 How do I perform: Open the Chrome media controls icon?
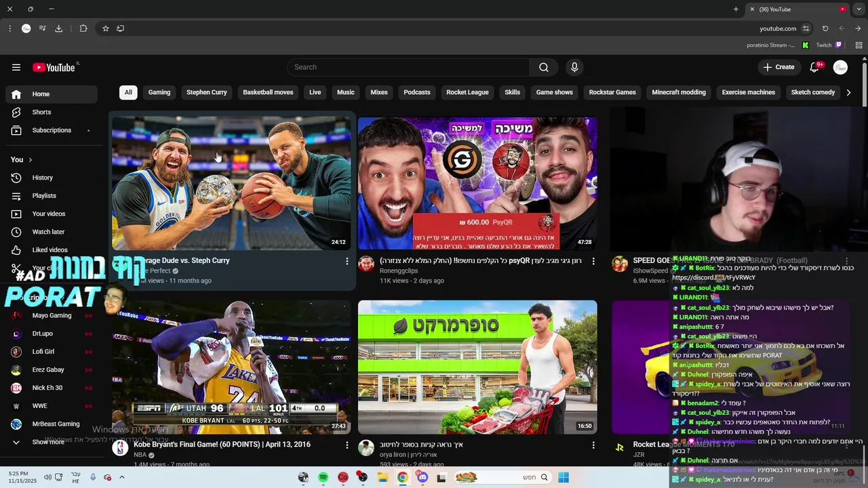click(42, 28)
